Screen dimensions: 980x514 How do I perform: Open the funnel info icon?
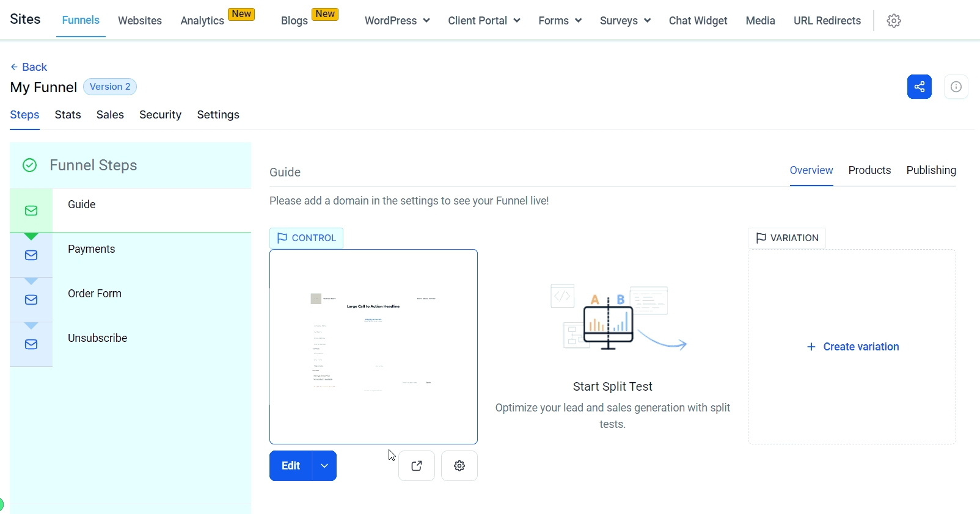[x=956, y=87]
